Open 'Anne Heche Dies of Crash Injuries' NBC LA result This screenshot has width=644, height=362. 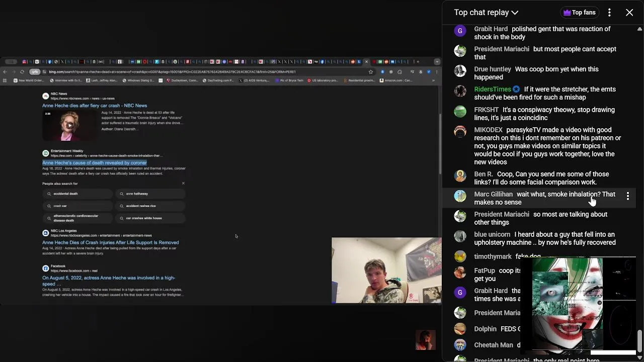point(110,242)
